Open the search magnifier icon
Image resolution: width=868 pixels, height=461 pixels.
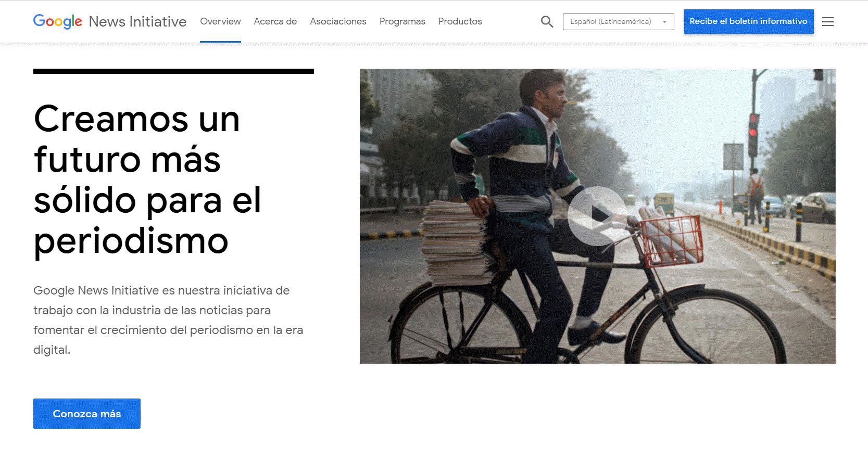click(x=547, y=22)
